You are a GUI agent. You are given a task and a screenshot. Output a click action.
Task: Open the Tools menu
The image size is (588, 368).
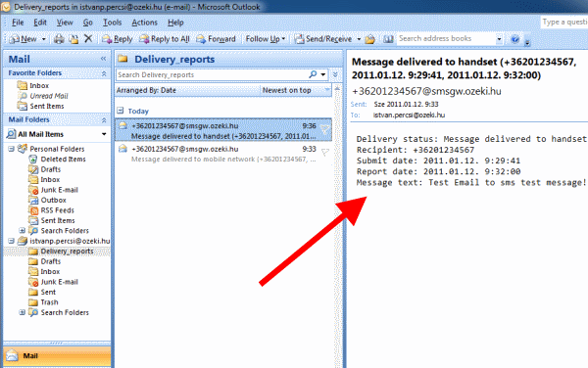pos(112,23)
